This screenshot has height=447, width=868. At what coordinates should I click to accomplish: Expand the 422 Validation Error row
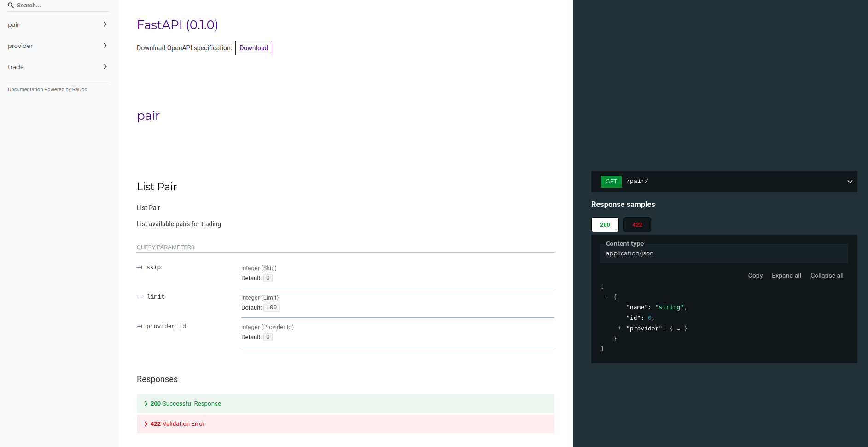click(345, 424)
